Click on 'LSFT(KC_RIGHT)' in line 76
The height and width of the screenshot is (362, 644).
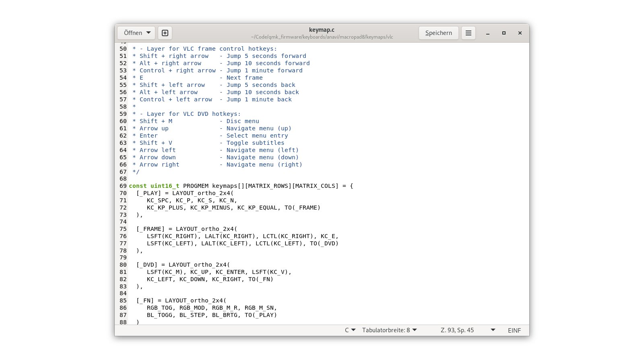(x=172, y=236)
